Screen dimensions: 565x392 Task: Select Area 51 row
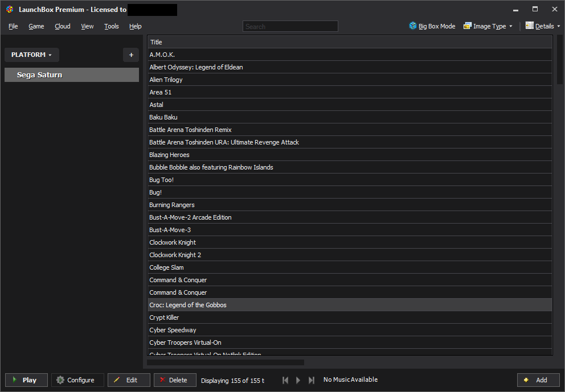click(350, 92)
